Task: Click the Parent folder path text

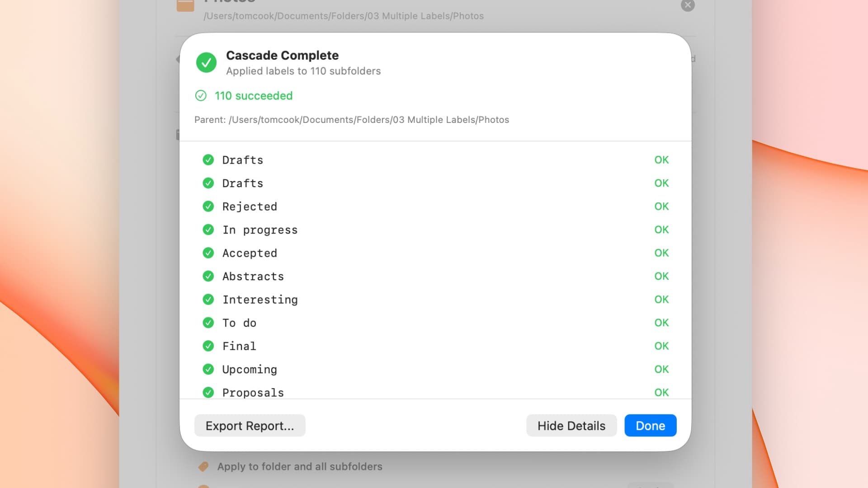Action: [352, 120]
